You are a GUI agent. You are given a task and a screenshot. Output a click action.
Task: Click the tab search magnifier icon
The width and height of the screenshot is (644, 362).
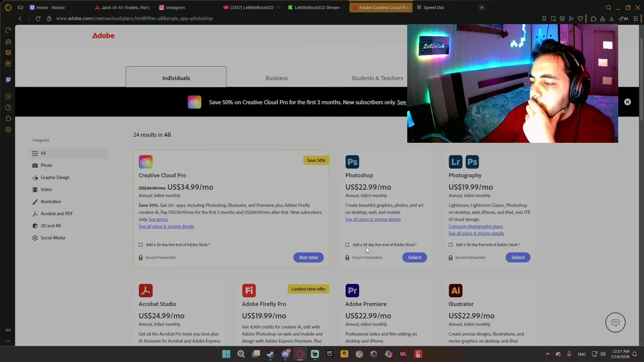[x=608, y=8]
